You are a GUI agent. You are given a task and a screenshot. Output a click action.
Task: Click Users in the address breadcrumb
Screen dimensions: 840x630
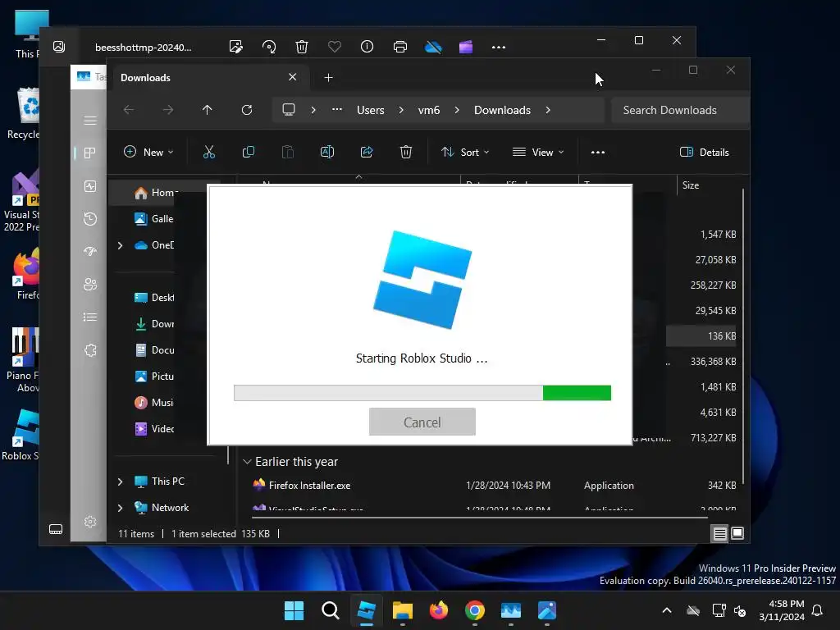tap(371, 110)
